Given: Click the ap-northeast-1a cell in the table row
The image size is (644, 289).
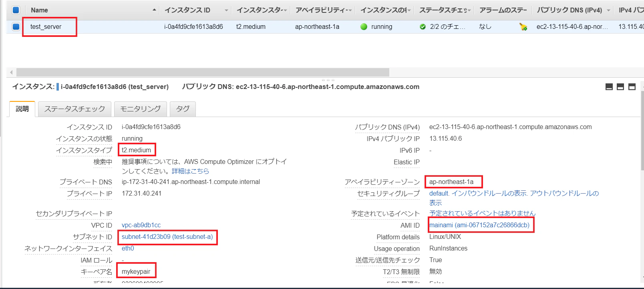Looking at the screenshot, I should [x=317, y=27].
